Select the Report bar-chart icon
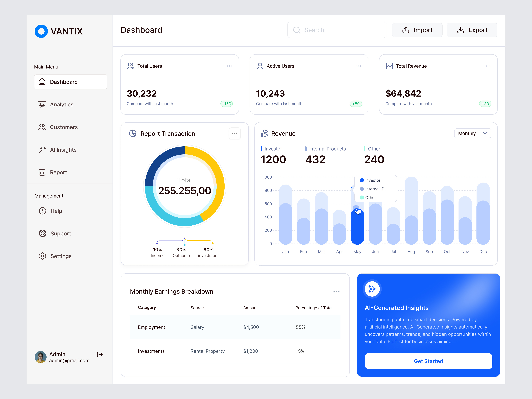This screenshot has height=399, width=532. 42,172
